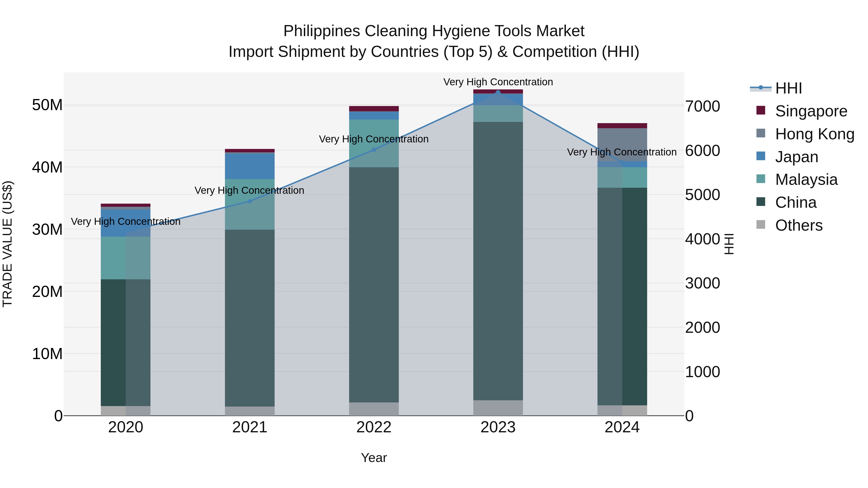Click the 2020 x-axis label
This screenshot has width=868, height=488.
[x=126, y=427]
